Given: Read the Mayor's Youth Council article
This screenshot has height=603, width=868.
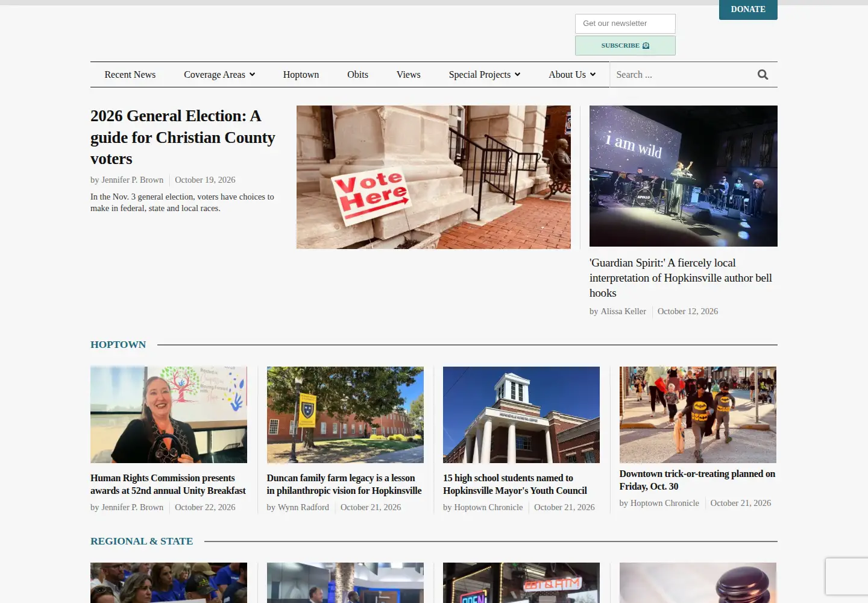Looking at the screenshot, I should point(515,484).
